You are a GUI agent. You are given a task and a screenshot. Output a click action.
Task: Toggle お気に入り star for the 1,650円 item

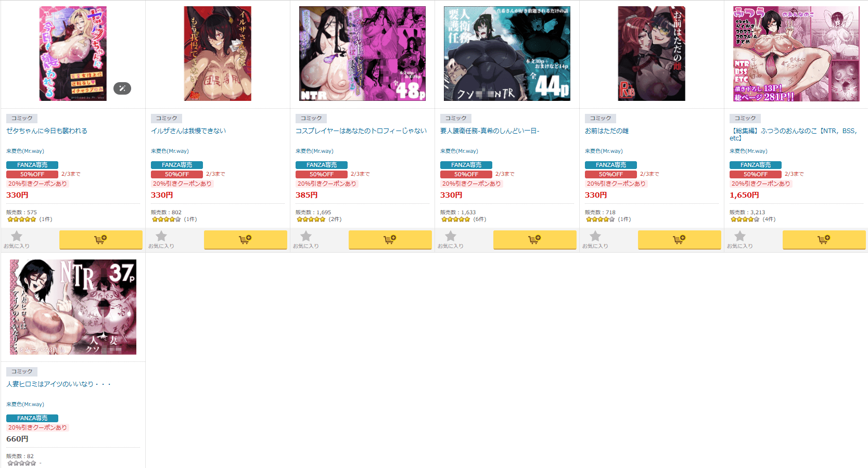(740, 239)
